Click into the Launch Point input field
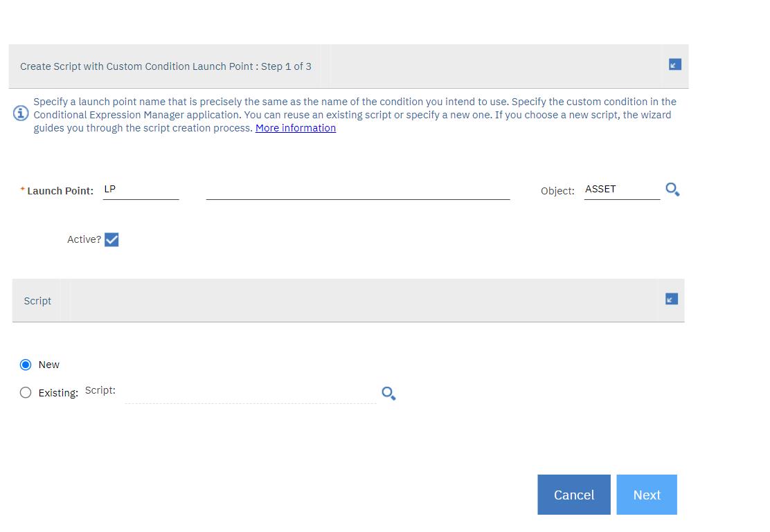This screenshot has width=770, height=532. (141, 190)
